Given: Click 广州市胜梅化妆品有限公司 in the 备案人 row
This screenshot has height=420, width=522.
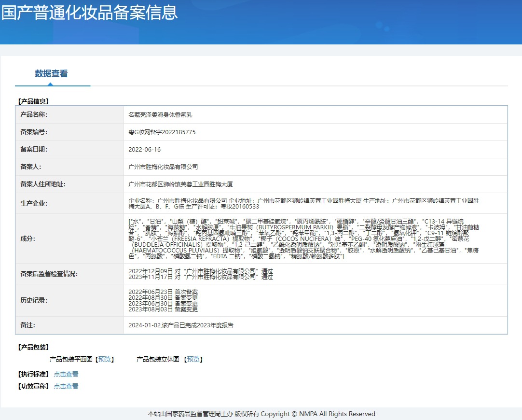Looking at the screenshot, I should [163, 167].
